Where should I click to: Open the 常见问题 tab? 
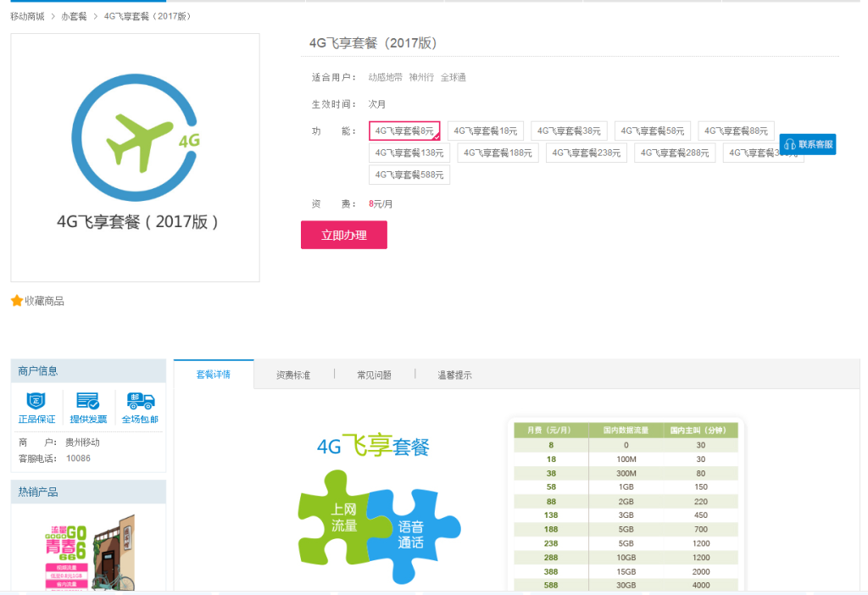coord(374,375)
